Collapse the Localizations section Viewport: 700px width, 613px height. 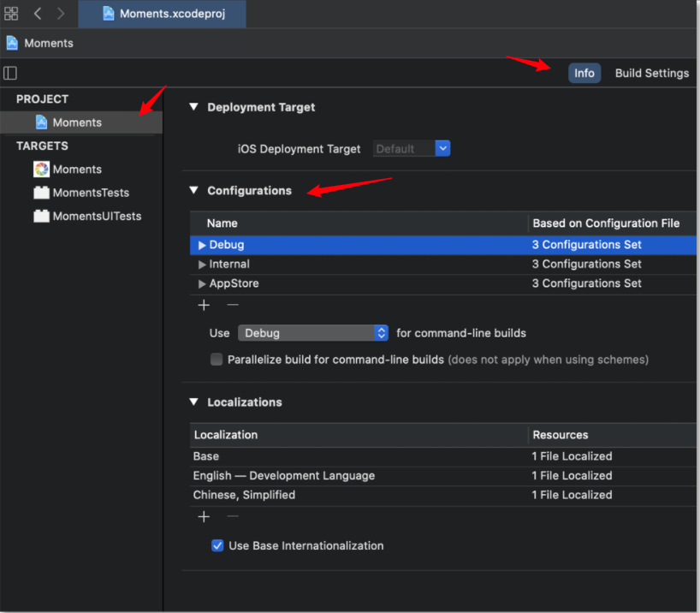coord(193,402)
